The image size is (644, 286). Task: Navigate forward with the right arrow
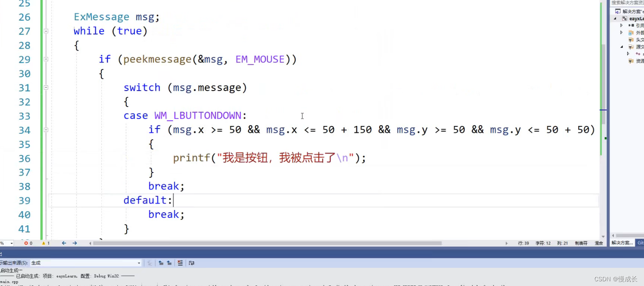coord(75,243)
